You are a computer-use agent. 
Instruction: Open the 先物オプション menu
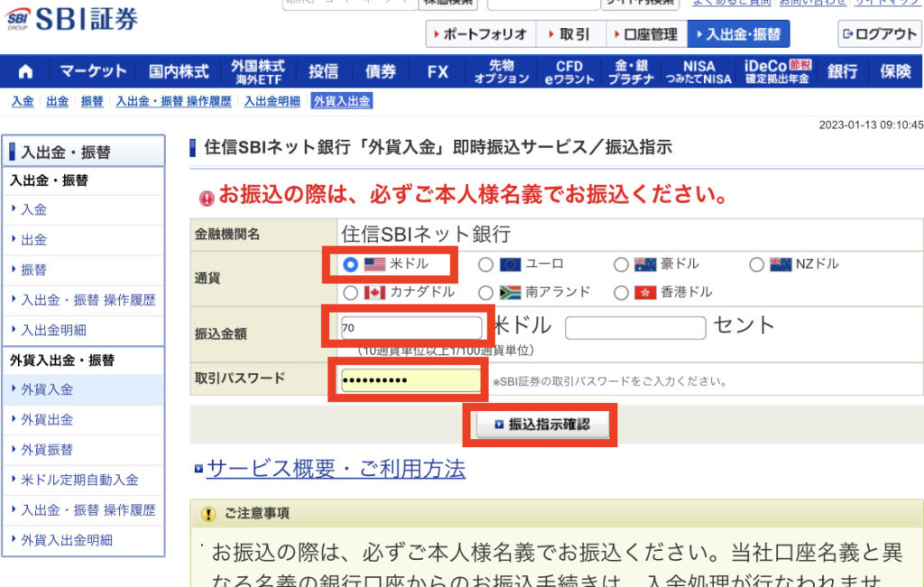tap(502, 72)
